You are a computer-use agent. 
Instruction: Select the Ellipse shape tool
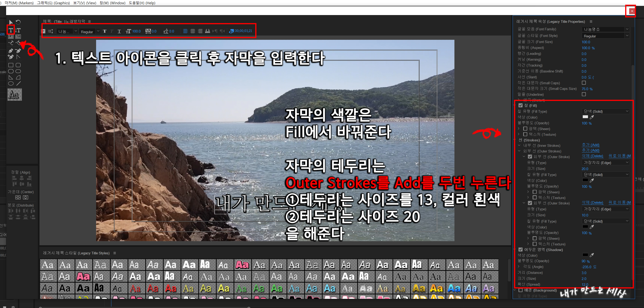pyautogui.click(x=11, y=84)
